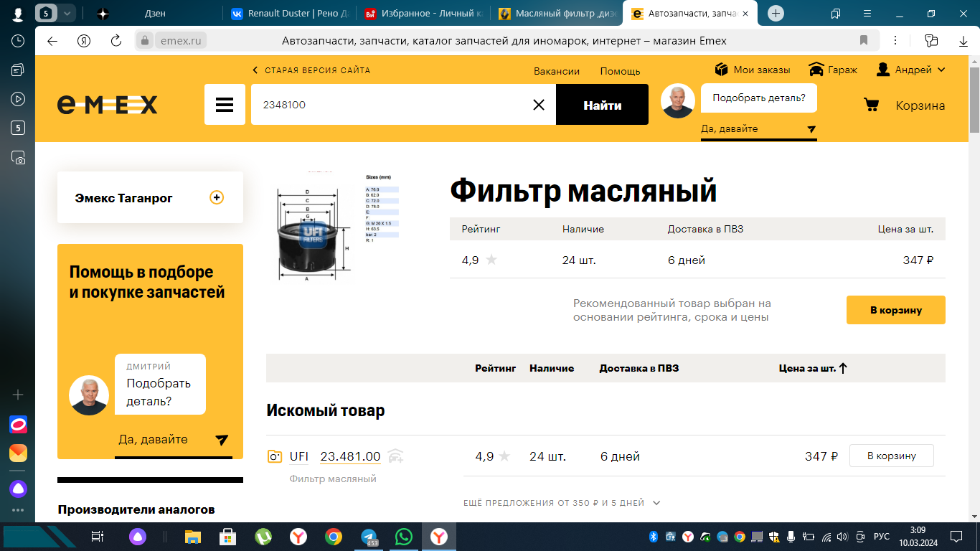The width and height of the screenshot is (980, 551).
Task: Open WhatsApp from the Windows taskbar
Action: point(404,537)
